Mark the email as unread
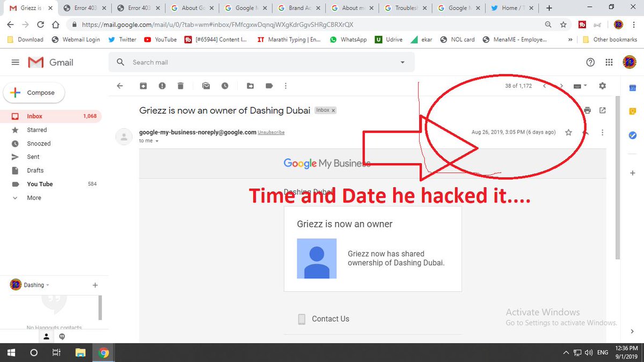The image size is (644, 362). pos(206,86)
